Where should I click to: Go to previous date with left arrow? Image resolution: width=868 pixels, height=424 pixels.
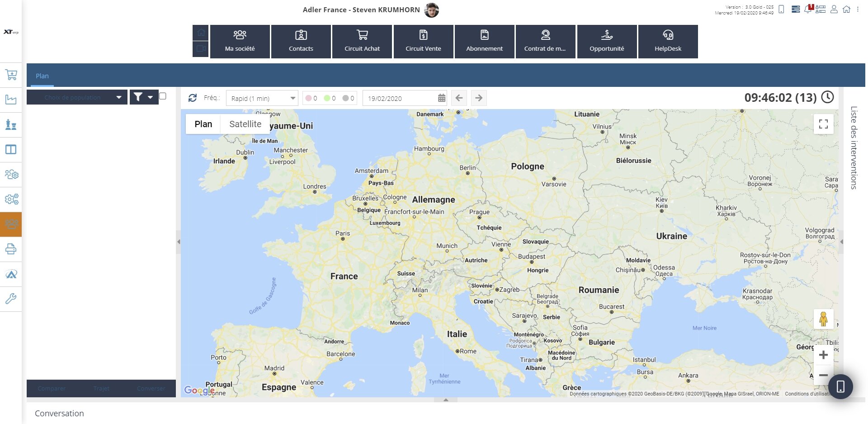tap(459, 98)
